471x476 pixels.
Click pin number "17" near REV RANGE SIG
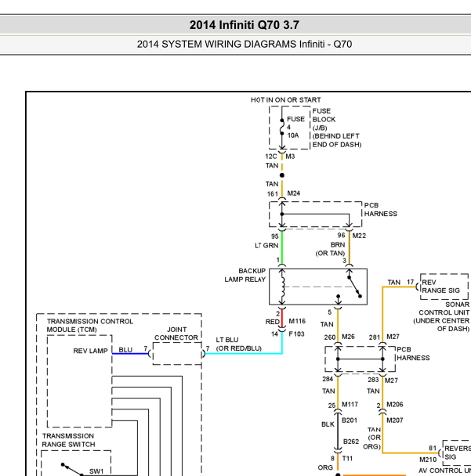(x=411, y=282)
